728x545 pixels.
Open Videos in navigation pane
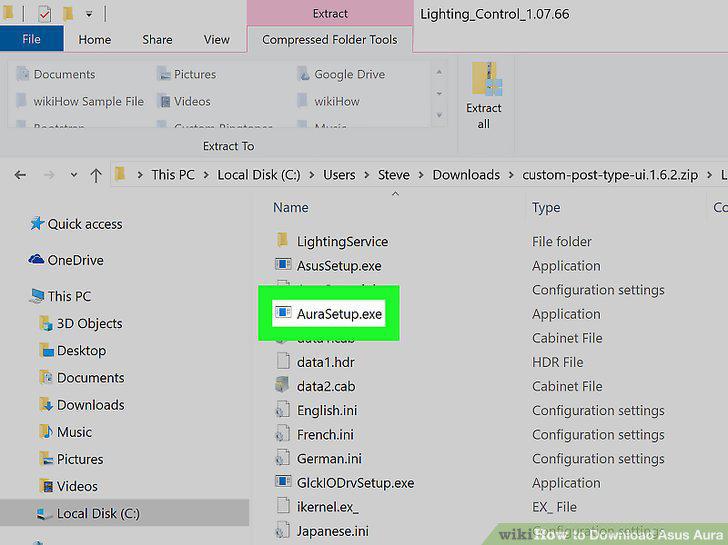pyautogui.click(x=69, y=487)
